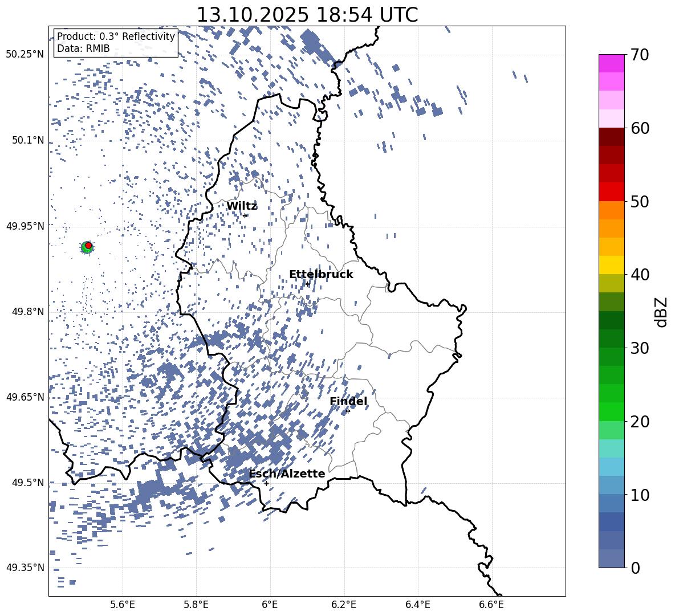This screenshot has width=675, height=616.
Task: Click the Product: 0.3° Reflectivity label
Action: pos(116,36)
